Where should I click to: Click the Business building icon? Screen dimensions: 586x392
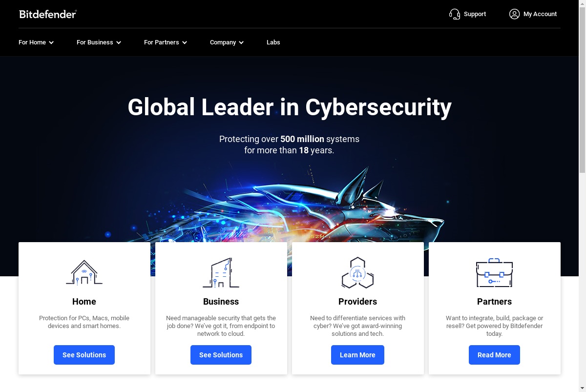coord(221,272)
